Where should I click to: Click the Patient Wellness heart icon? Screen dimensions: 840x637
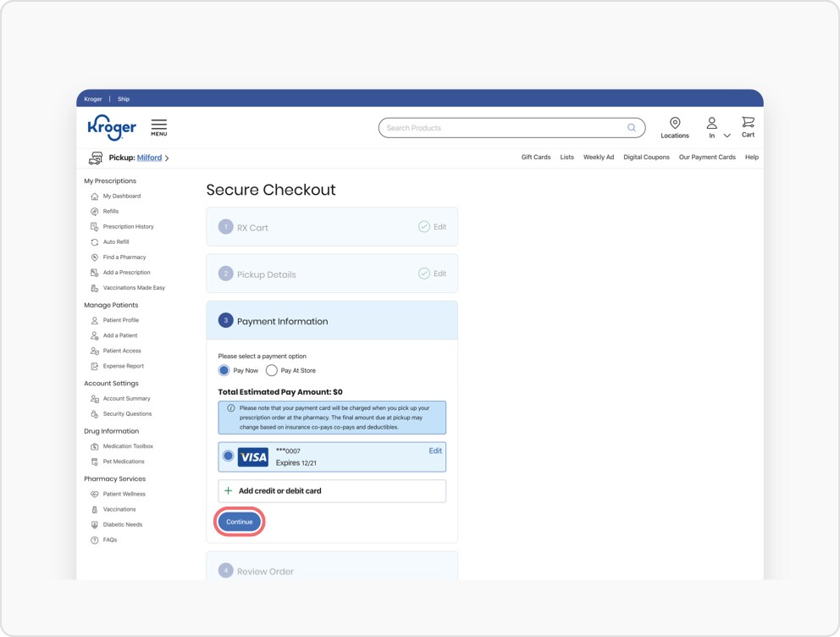tap(95, 494)
